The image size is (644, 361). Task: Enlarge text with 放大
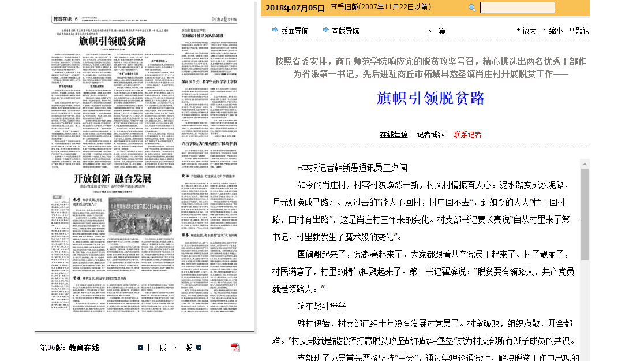pyautogui.click(x=529, y=31)
